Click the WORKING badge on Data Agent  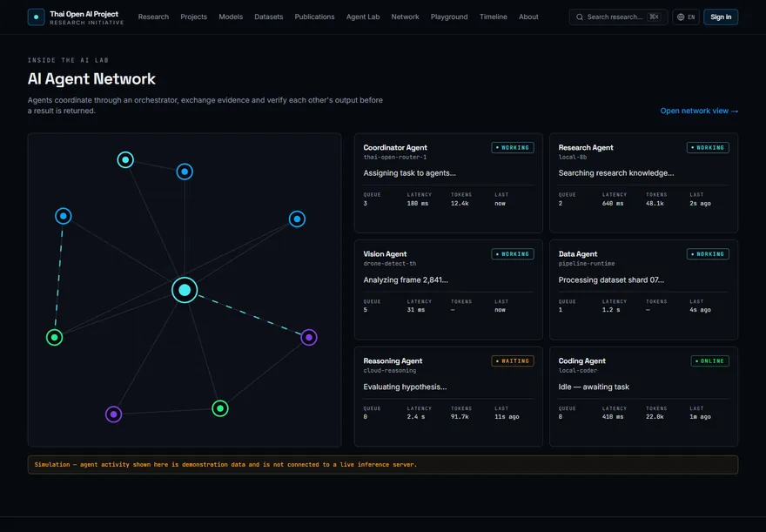click(x=708, y=254)
